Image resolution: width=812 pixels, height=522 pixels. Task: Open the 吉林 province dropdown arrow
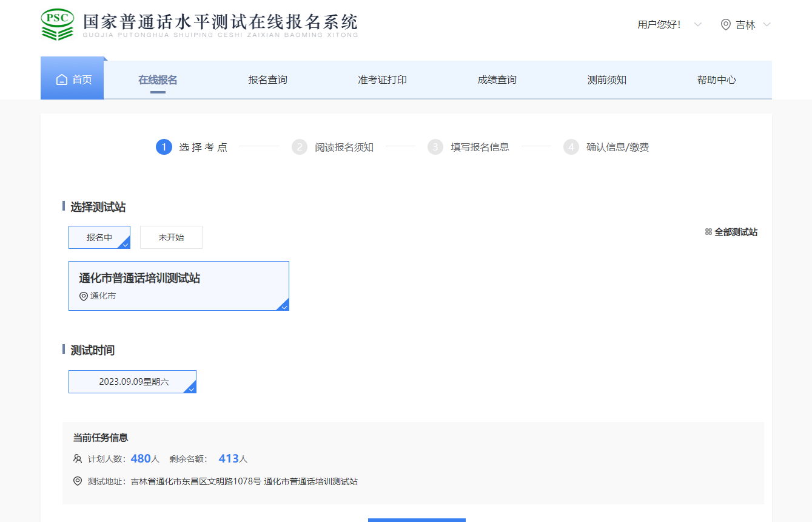click(x=767, y=25)
